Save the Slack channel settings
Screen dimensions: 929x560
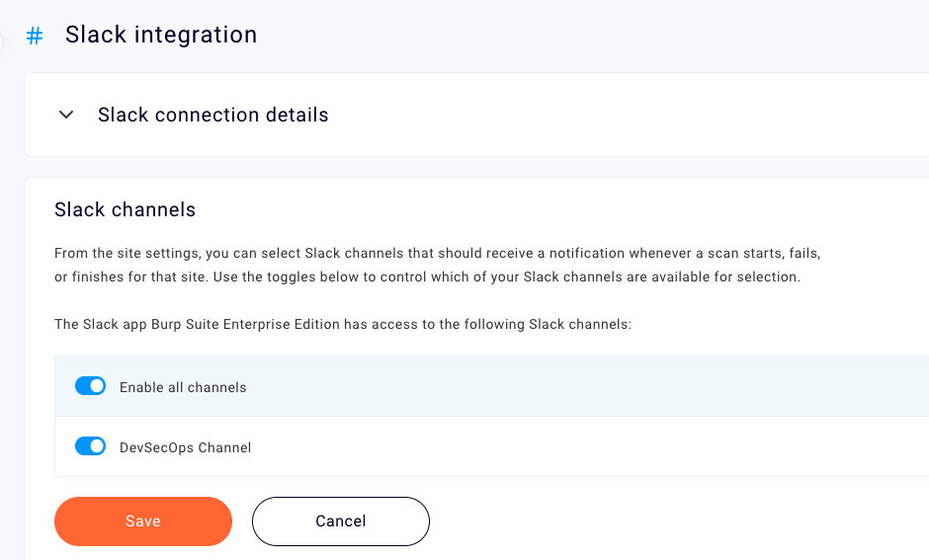142,521
